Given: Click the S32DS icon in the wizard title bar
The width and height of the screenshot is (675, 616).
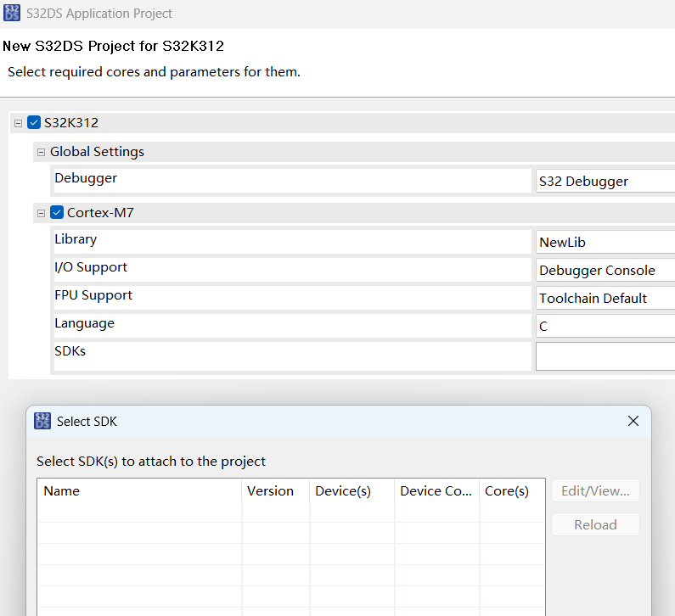Looking at the screenshot, I should pyautogui.click(x=12, y=13).
